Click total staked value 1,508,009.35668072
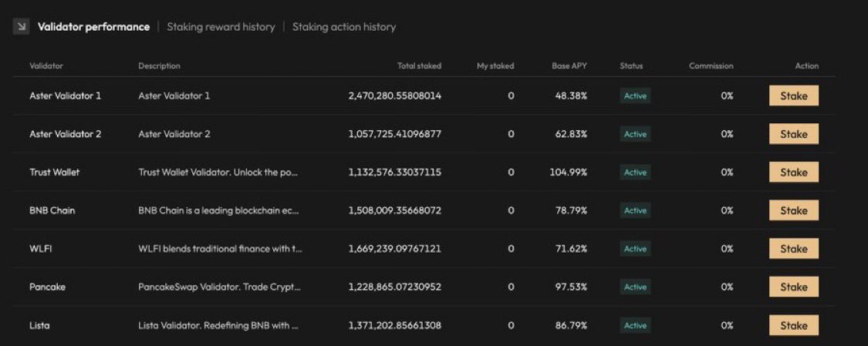Screen dimensions: 868x346 [x=395, y=210]
